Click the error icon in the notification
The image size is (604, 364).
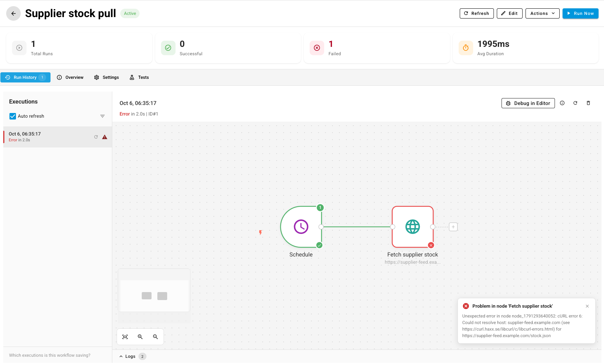(x=466, y=306)
